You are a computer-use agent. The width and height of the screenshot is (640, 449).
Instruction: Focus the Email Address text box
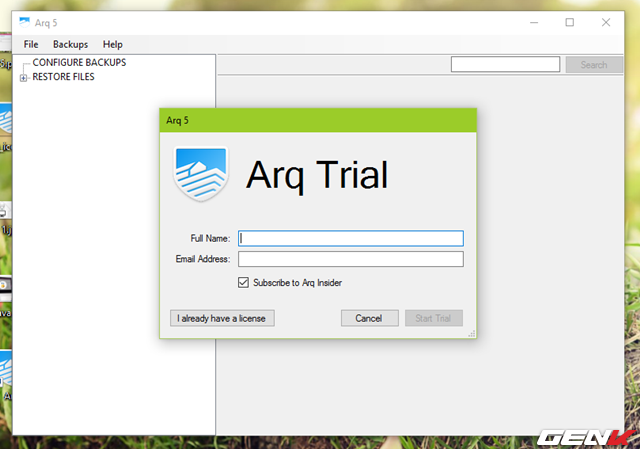351,259
